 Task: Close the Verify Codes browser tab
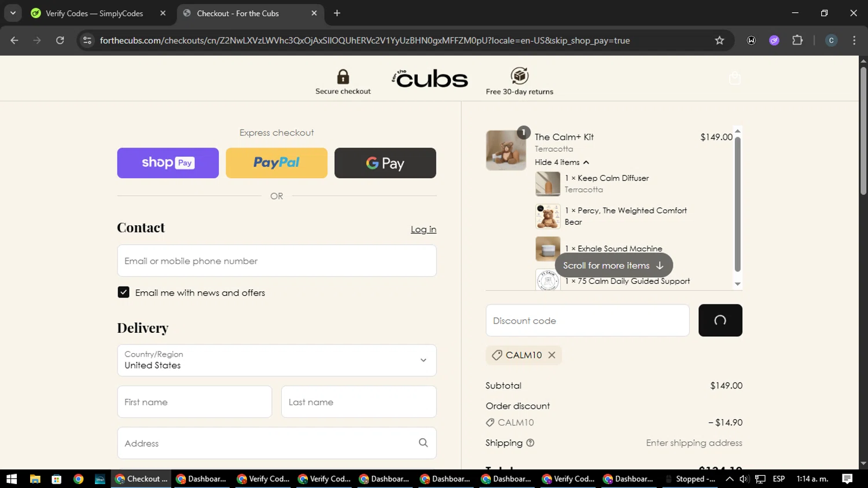coord(163,13)
